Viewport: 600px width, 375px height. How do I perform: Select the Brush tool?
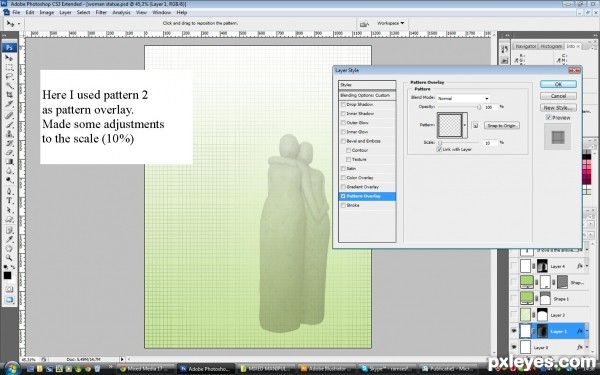[9, 125]
